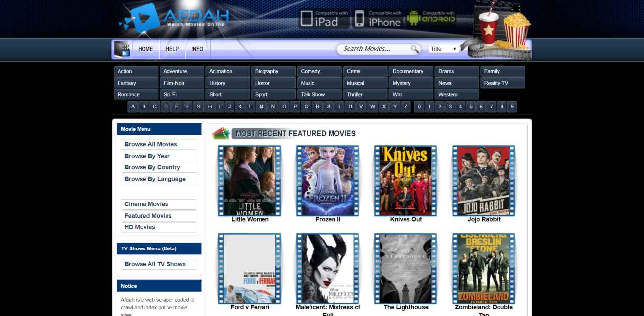Select the Biography genre

[x=274, y=71]
